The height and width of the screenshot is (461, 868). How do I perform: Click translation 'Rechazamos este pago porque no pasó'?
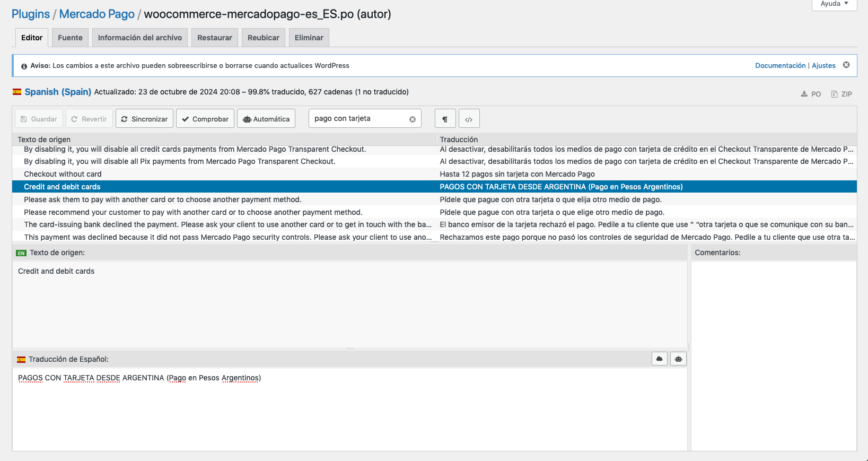pyautogui.click(x=647, y=237)
